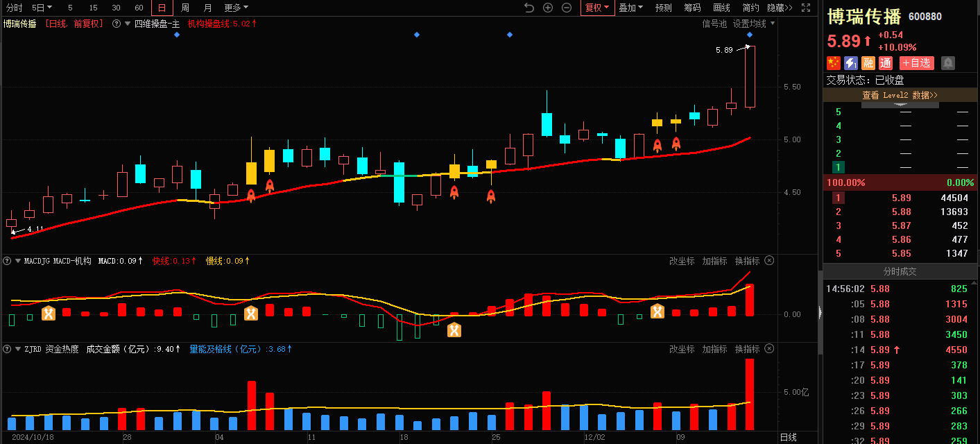Click the 查看 Level2 数据>> link
Image resolution: width=980 pixels, height=444 pixels.
tap(900, 95)
